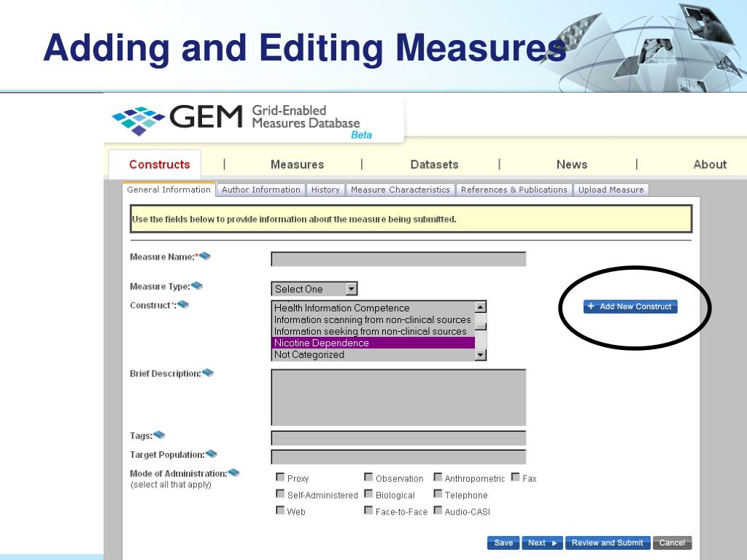Open References & Publications tab
The height and width of the screenshot is (560, 747).
click(514, 190)
